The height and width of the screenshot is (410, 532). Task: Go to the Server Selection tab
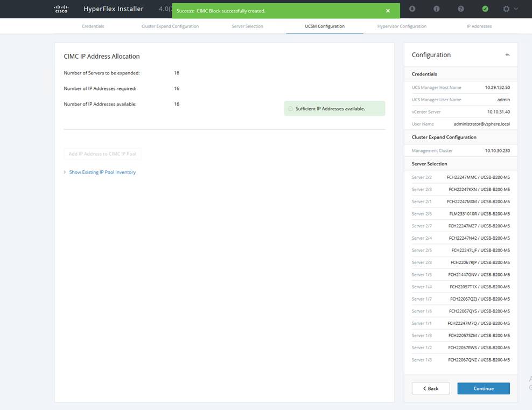(x=247, y=26)
